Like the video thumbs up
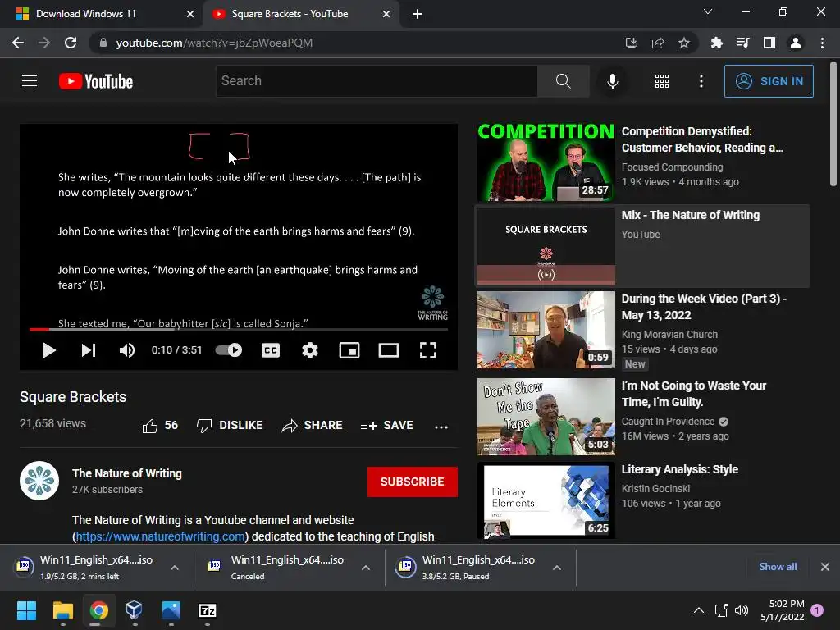Viewport: 840px width, 630px height. [x=160, y=426]
